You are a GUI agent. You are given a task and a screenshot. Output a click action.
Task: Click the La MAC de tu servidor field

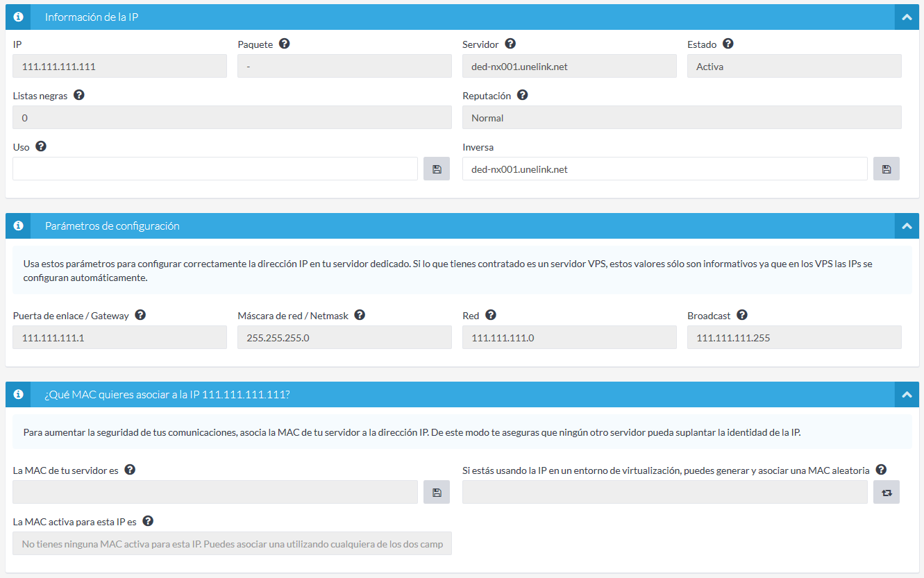click(x=215, y=492)
